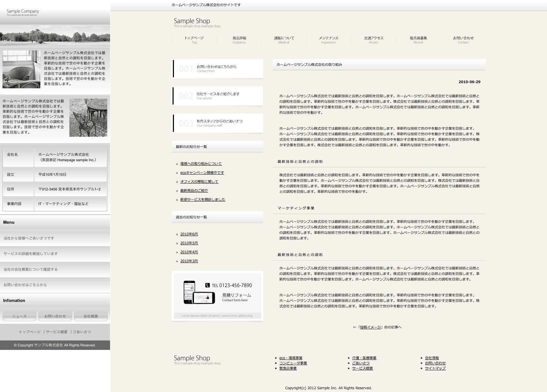Screen dimensions: 547x392
Task: Select the お問い合わせ Contact navigation item
Action: [463, 40]
